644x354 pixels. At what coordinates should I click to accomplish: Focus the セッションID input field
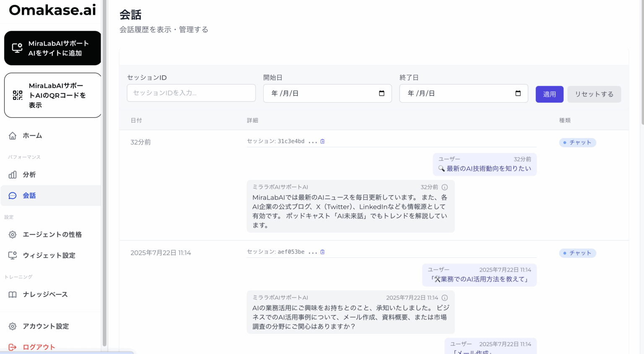pyautogui.click(x=191, y=93)
